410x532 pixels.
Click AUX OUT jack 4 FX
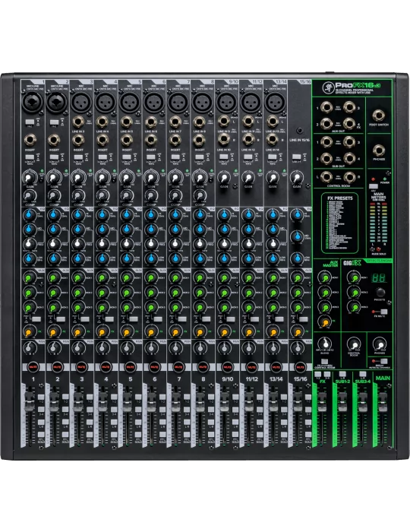coord(349,123)
